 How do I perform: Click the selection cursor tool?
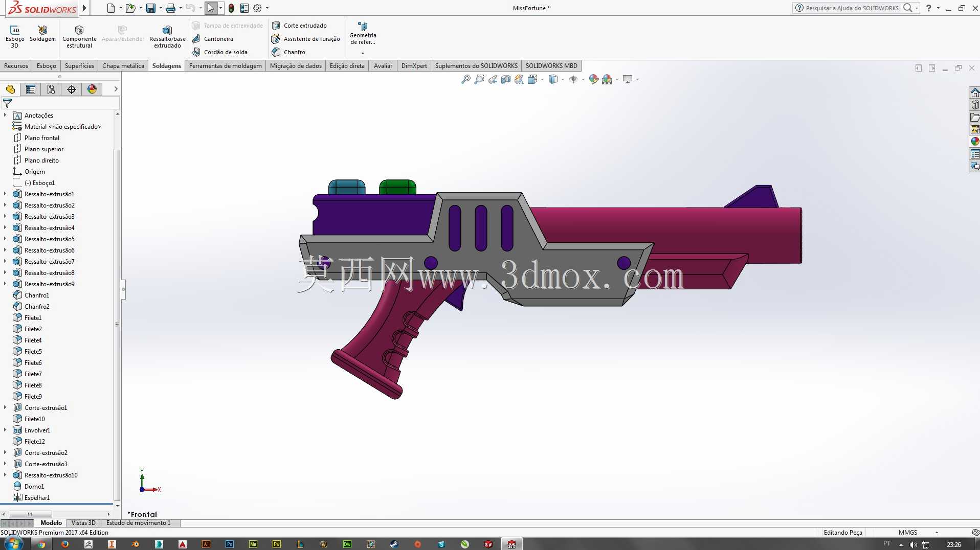point(210,8)
